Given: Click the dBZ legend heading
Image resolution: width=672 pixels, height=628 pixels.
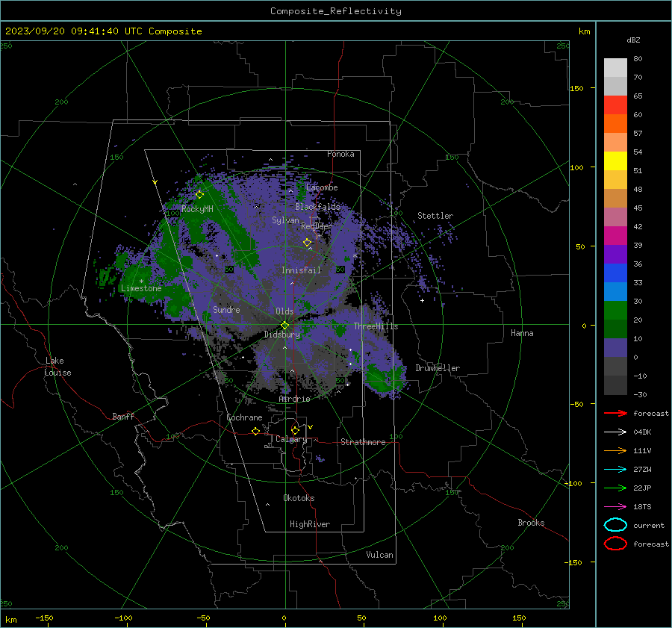Looking at the screenshot, I should pyautogui.click(x=633, y=40).
